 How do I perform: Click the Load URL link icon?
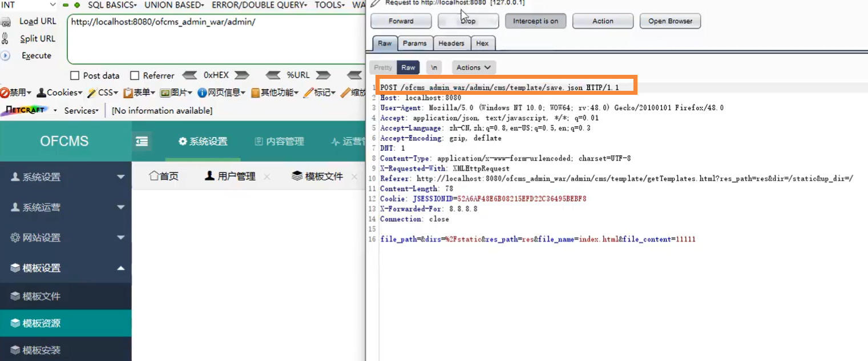point(6,22)
